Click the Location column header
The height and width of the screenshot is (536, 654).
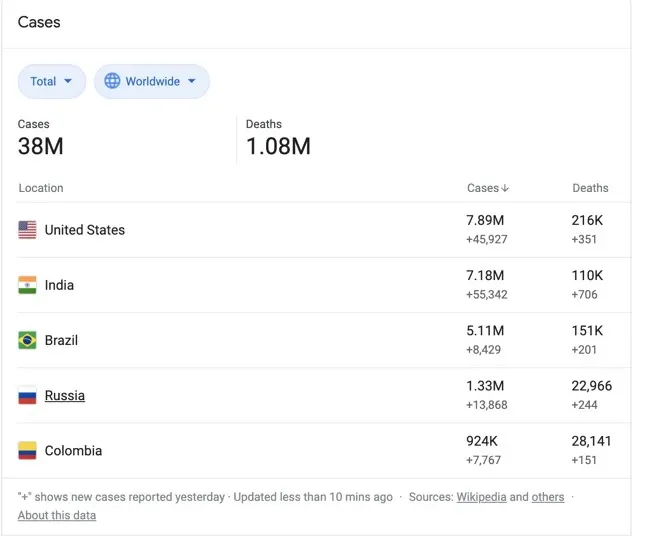41,188
